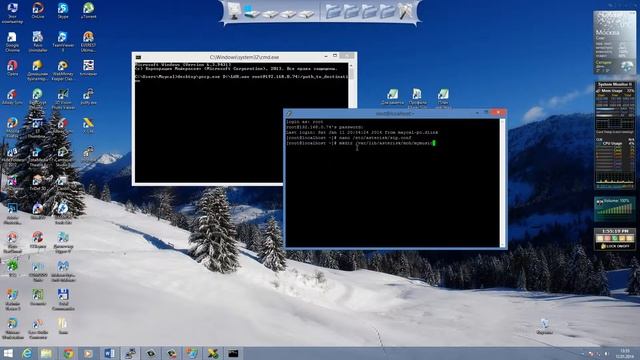Screen dimensions: 640x360
Task: Open the Windows drive in the top dock
Action: click(251, 11)
